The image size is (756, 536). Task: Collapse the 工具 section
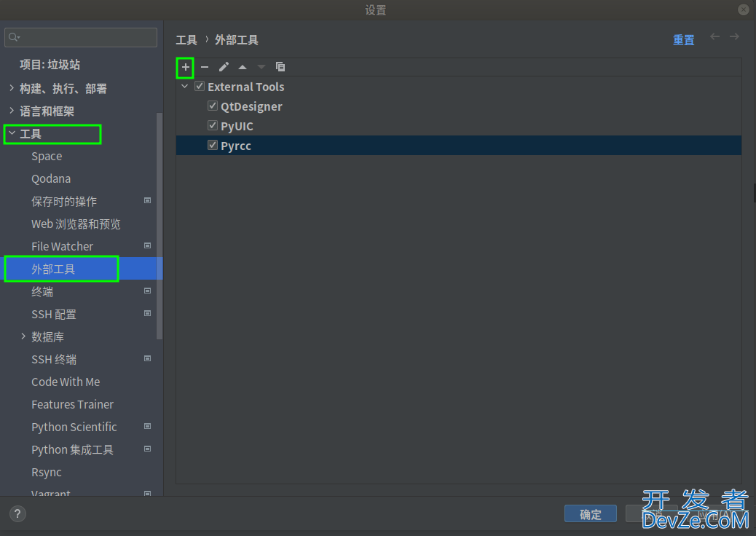[12, 133]
